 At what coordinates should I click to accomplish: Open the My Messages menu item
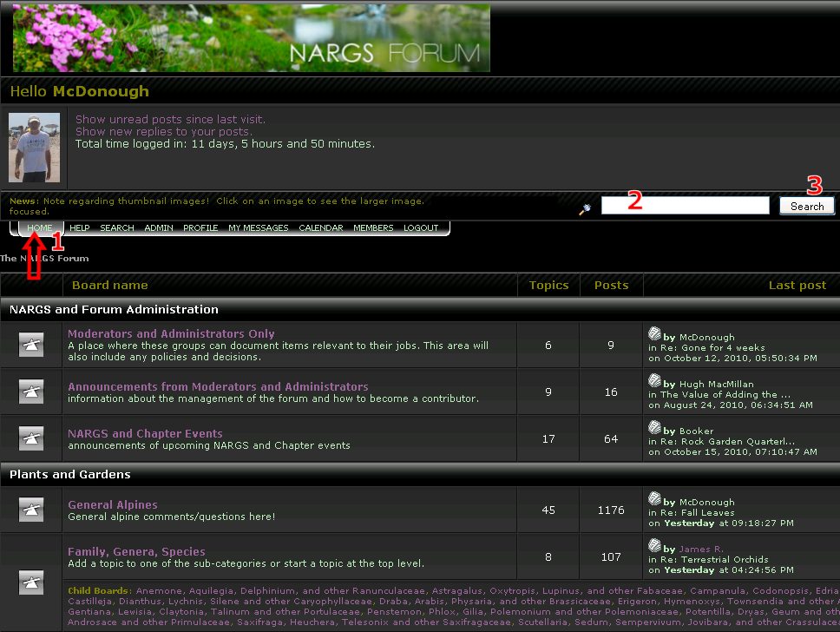258,227
